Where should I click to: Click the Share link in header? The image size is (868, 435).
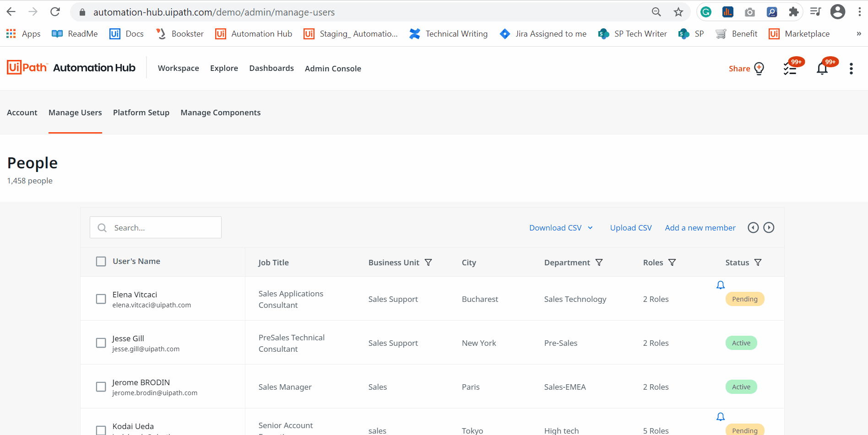coord(739,69)
